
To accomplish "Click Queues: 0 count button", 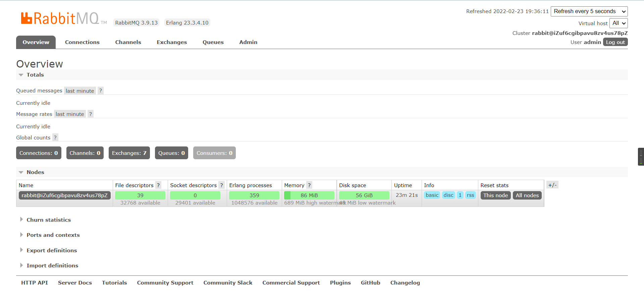I will [x=171, y=153].
